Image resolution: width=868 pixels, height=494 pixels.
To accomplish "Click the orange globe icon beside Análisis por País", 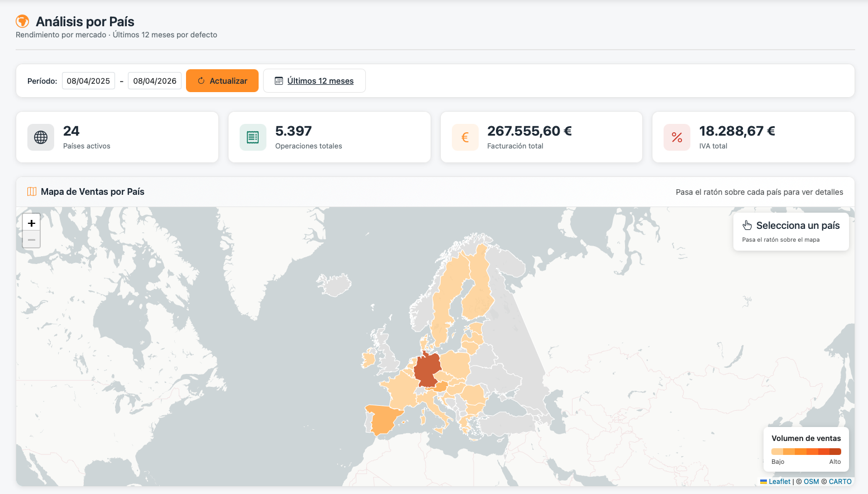I will (x=22, y=22).
